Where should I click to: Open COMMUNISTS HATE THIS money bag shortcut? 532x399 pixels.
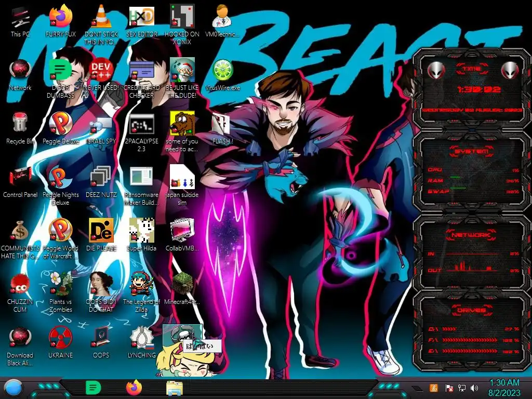(x=20, y=239)
